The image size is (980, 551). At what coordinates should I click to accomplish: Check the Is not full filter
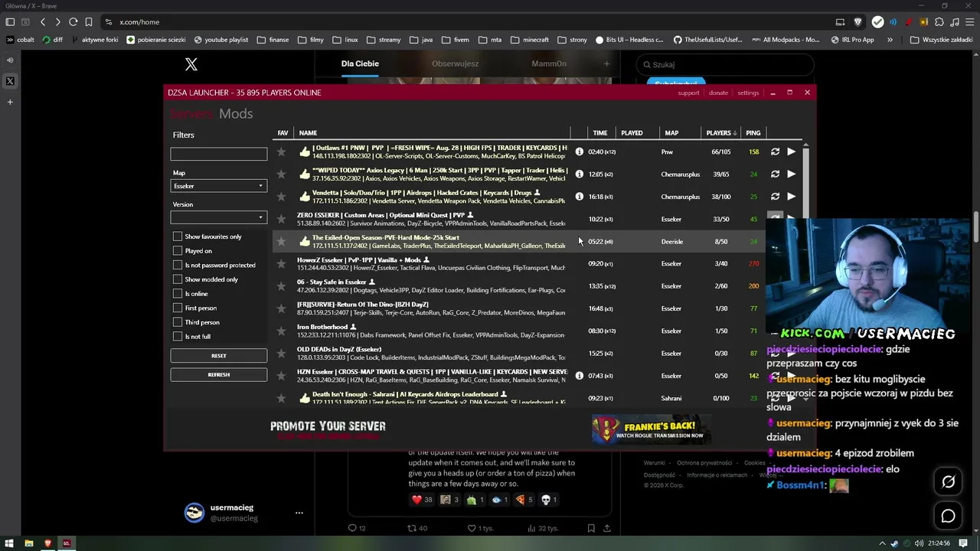tap(178, 337)
